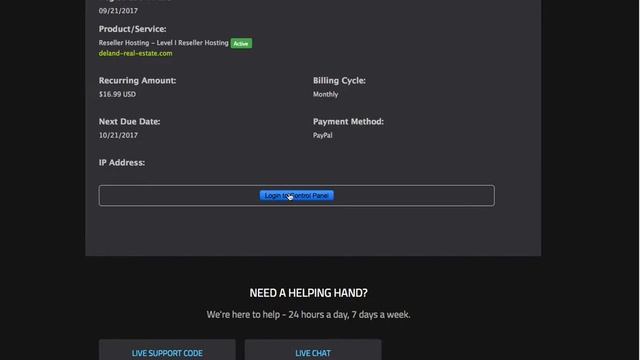Screen dimensions: 640x360
Task: Click the Monthly billing cycle value
Action: [326, 94]
